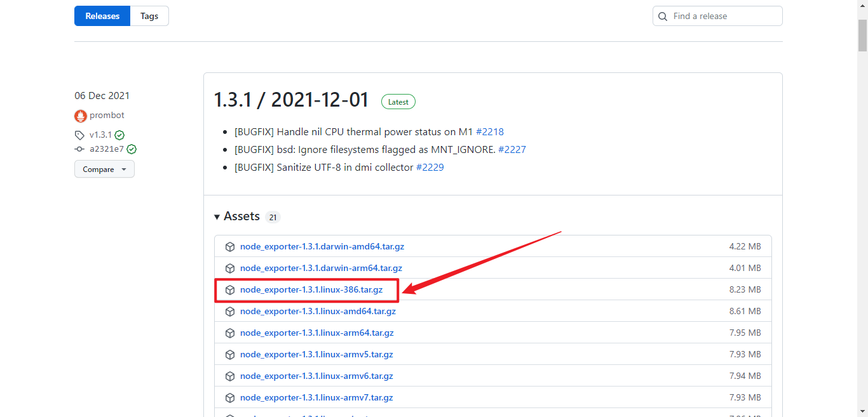The height and width of the screenshot is (417, 868).
Task: Open the Compare dropdown
Action: [x=104, y=169]
